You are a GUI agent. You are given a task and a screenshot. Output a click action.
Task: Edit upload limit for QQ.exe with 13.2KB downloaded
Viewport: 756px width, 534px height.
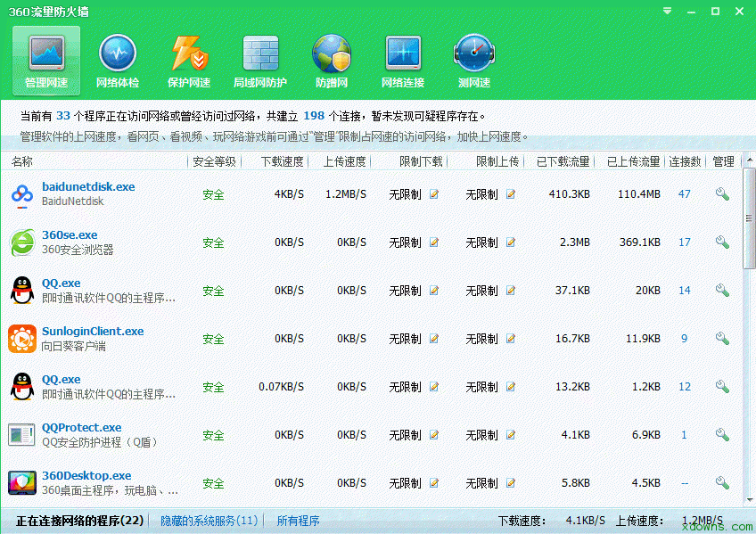click(x=511, y=387)
